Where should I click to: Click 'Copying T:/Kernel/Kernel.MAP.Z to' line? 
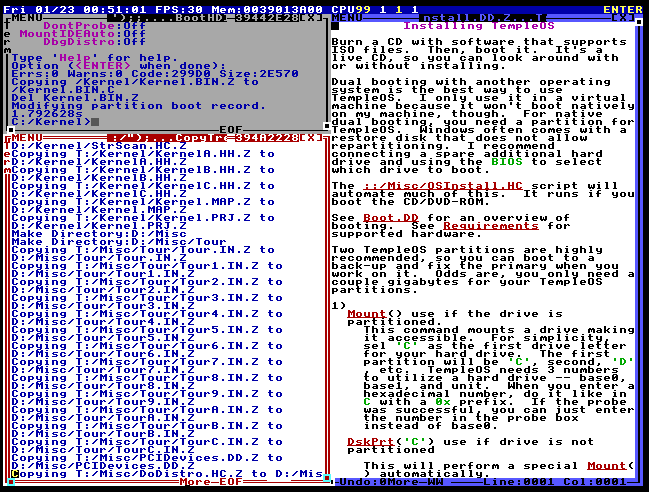[x=143, y=202]
